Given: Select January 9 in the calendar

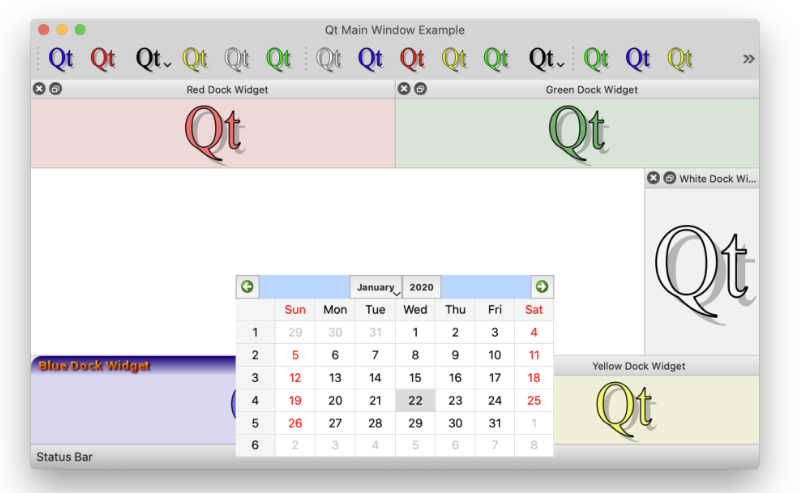Looking at the screenshot, I should [455, 355].
